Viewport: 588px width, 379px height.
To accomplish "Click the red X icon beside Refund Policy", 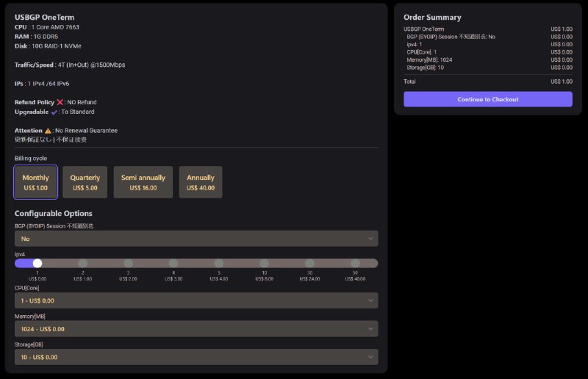I will pos(60,102).
